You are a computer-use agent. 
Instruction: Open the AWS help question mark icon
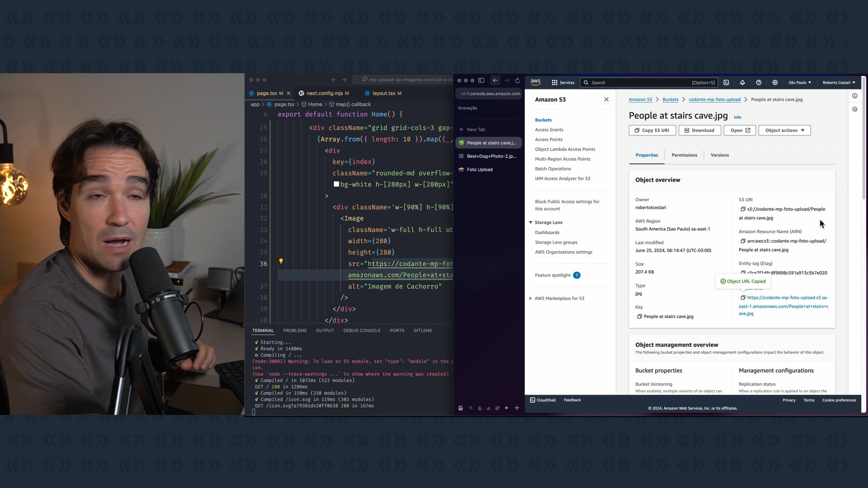(x=759, y=83)
